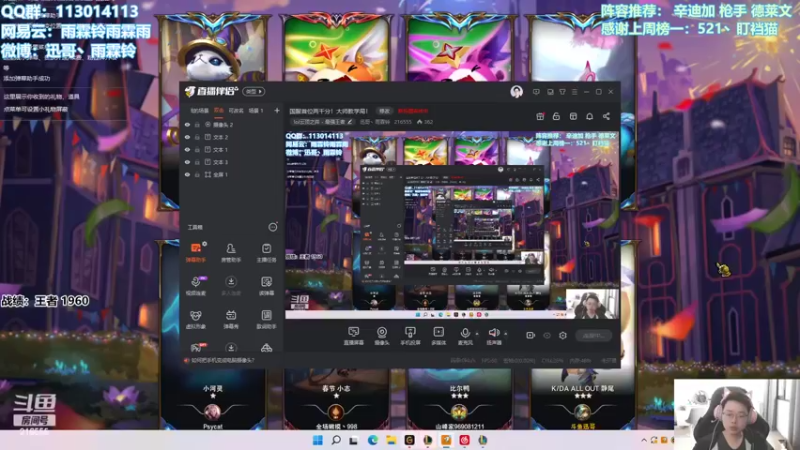This screenshot has width=800, height=450.
Task: Mute the 麦克风 microphone
Action: (465, 336)
